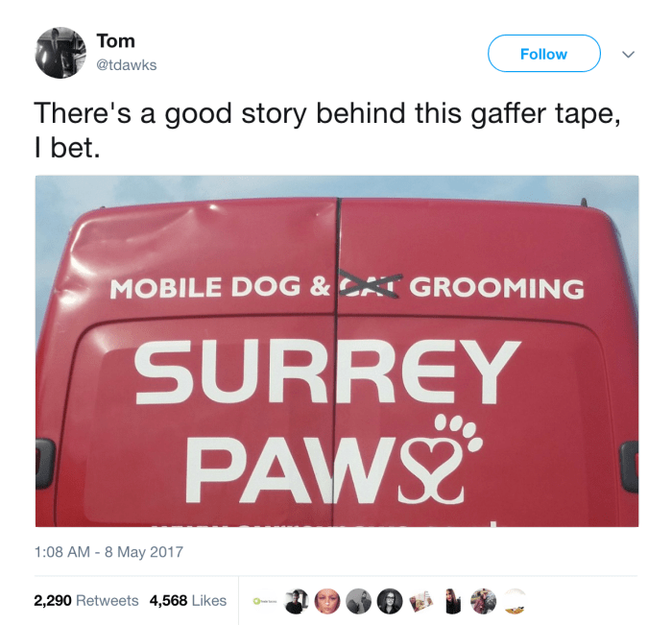The height and width of the screenshot is (625, 672).
Task: Click the taped-over CAT word in photo
Action: pos(371,284)
